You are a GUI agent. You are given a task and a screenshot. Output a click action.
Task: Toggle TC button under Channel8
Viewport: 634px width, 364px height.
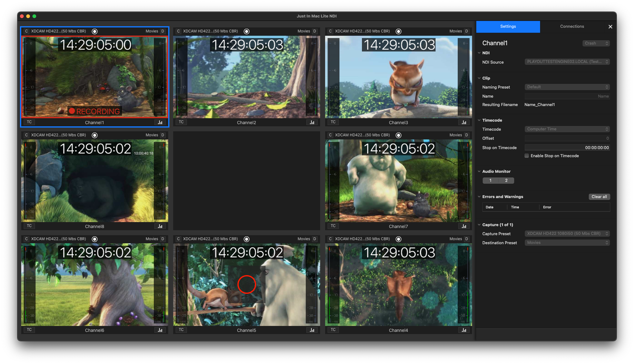tap(29, 226)
